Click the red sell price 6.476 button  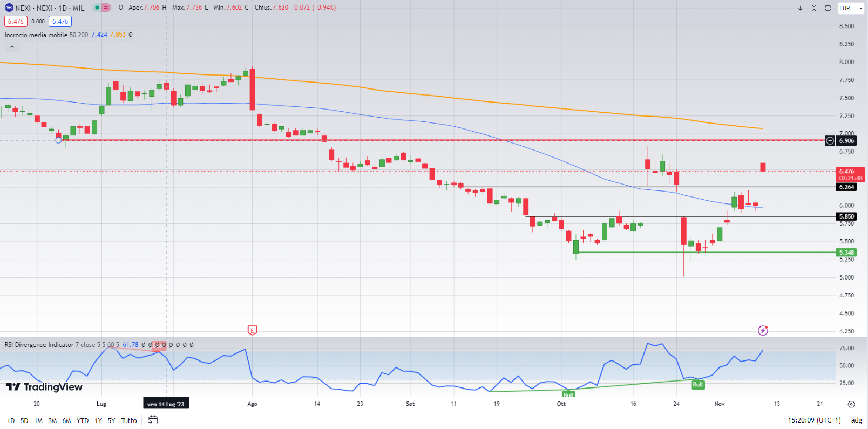(16, 22)
